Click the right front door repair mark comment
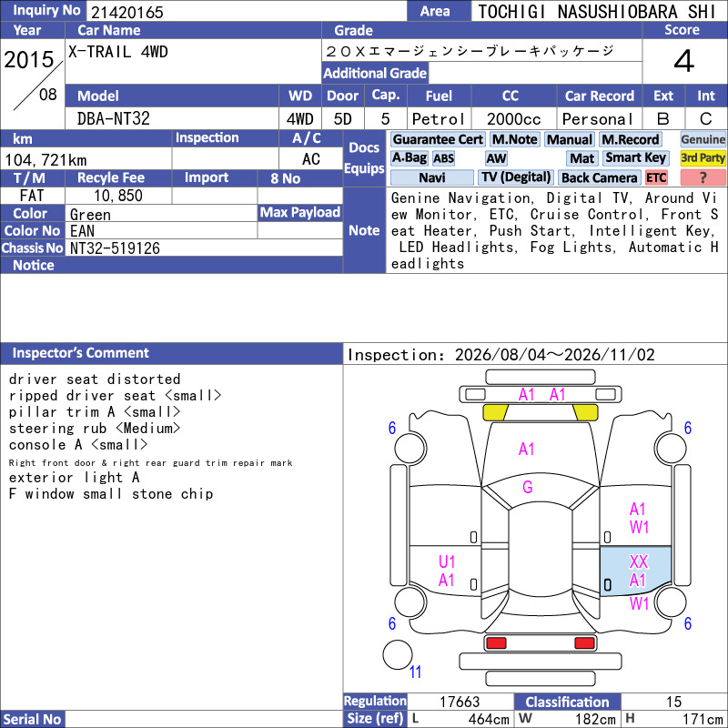728x728 pixels. click(x=150, y=463)
